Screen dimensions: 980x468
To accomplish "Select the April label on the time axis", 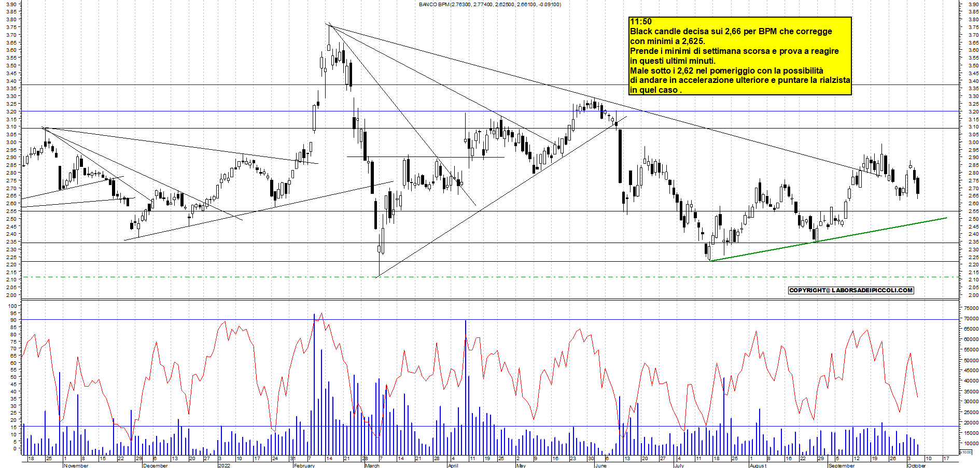I will point(453,465).
